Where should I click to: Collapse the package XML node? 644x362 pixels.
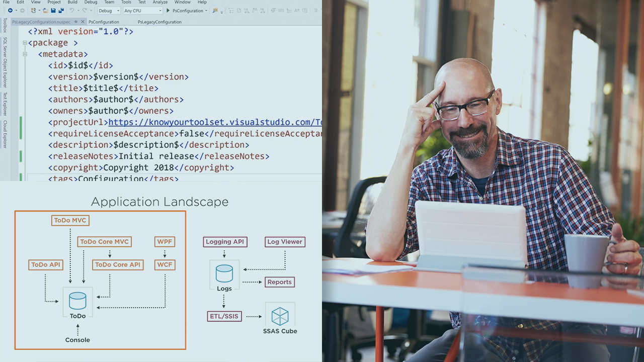(24, 43)
